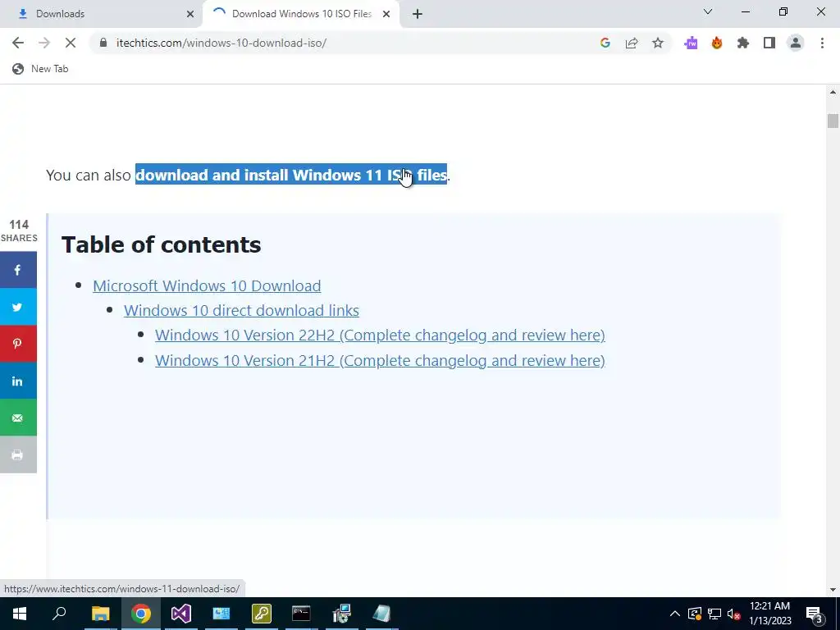Click the muted volume tray icon

pyautogui.click(x=733, y=614)
